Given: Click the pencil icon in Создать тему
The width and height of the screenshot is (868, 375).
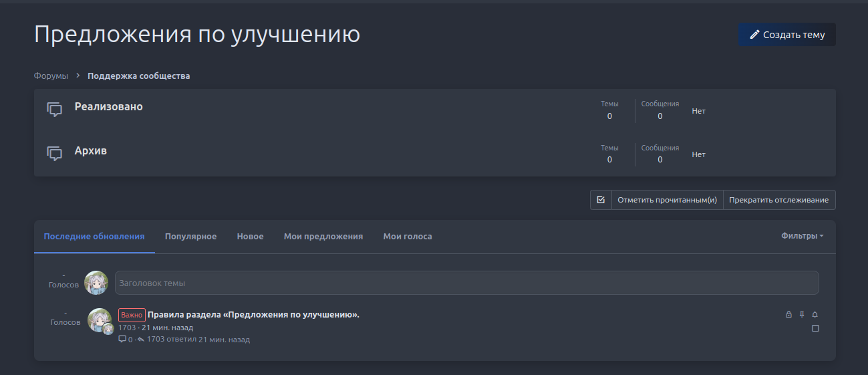Looking at the screenshot, I should point(755,35).
